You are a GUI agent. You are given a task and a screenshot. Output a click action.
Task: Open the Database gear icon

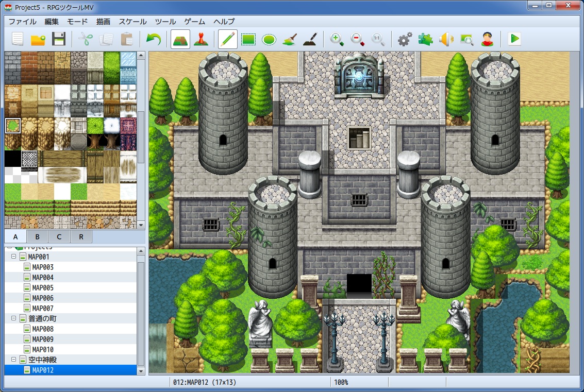[x=405, y=39]
